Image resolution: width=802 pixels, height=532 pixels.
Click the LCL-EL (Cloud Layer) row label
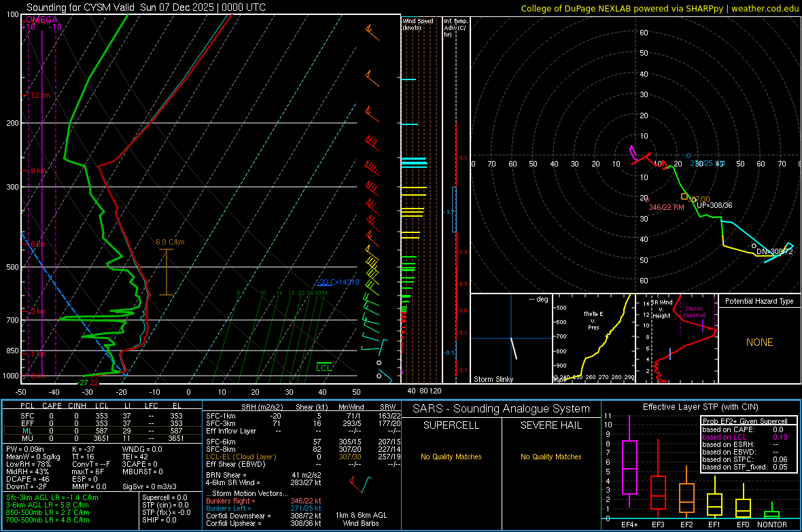coord(241,457)
